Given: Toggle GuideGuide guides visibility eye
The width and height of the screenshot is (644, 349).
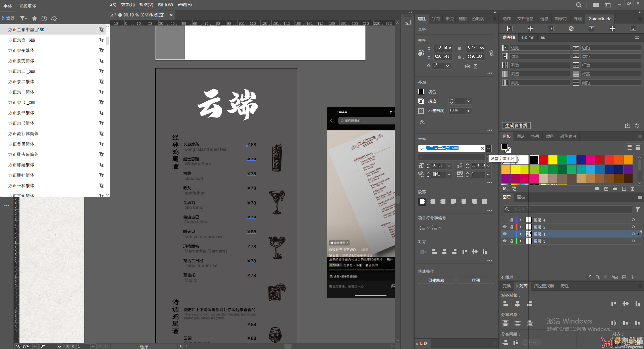Looking at the screenshot, I should pyautogui.click(x=637, y=38).
